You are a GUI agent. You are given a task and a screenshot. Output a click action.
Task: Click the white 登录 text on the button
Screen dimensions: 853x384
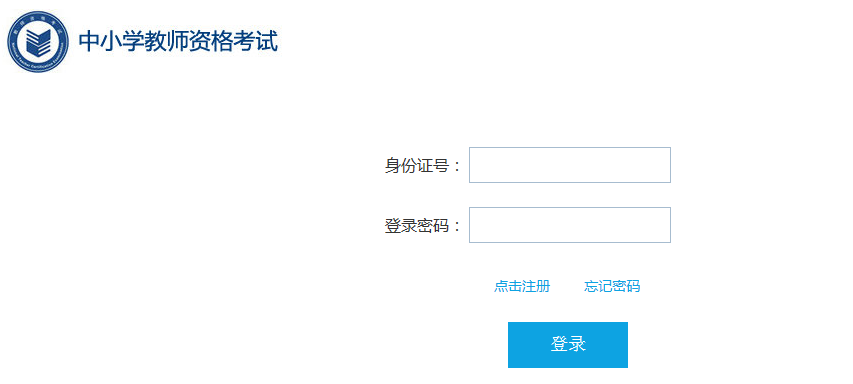coord(568,344)
